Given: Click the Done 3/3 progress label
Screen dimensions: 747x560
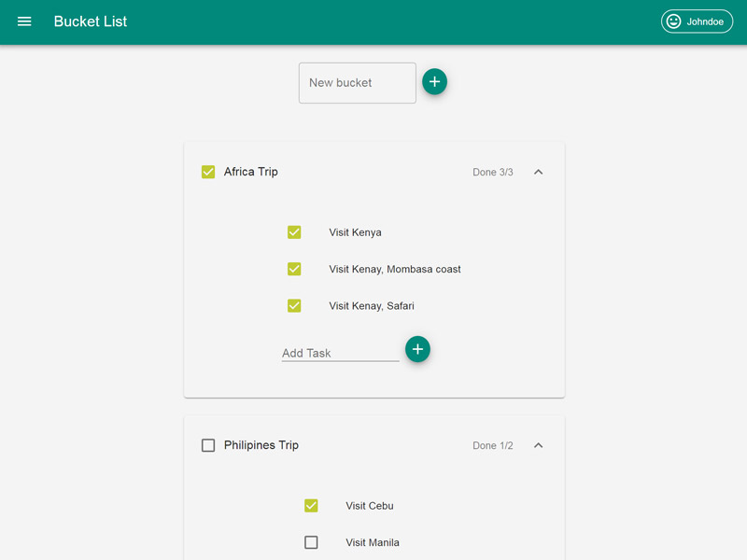Looking at the screenshot, I should click(492, 173).
